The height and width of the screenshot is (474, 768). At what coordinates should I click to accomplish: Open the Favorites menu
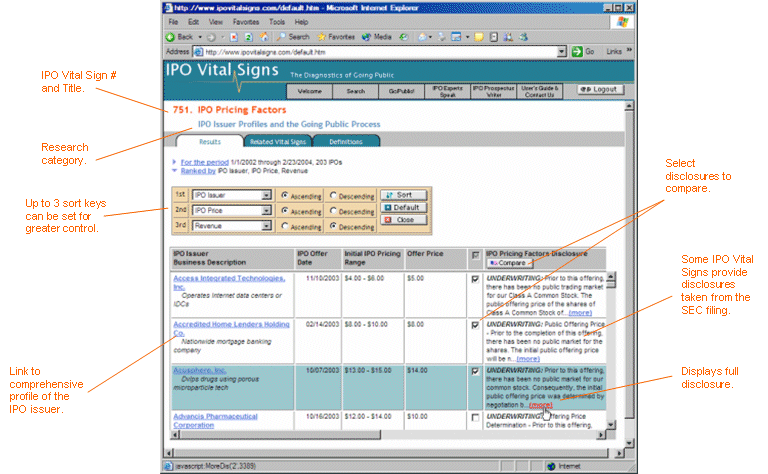tap(246, 22)
